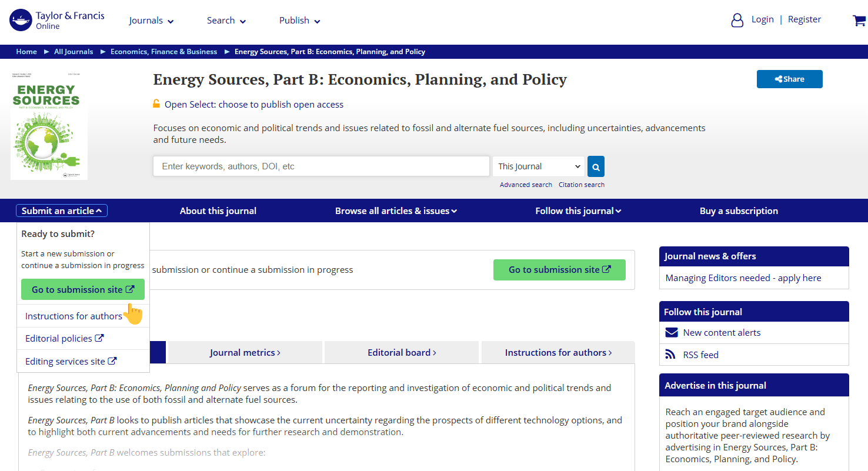Click the journal title heading text
Viewport: 868px width, 471px height.
[360, 79]
